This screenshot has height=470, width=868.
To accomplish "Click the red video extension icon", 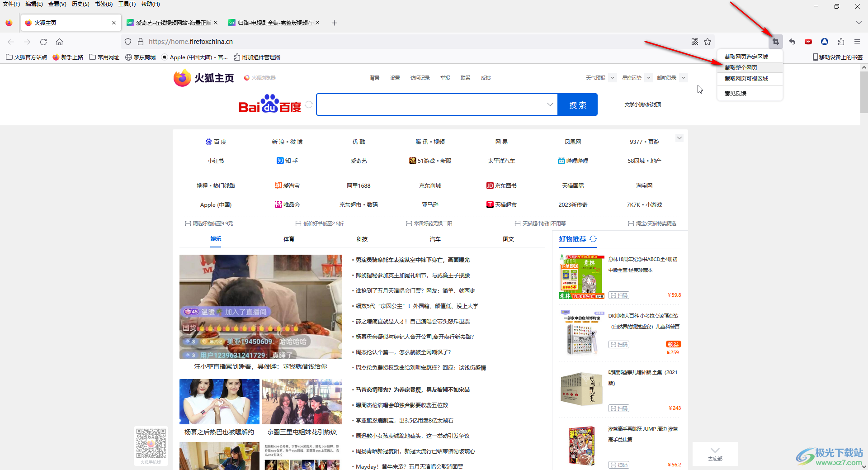I will coord(808,42).
